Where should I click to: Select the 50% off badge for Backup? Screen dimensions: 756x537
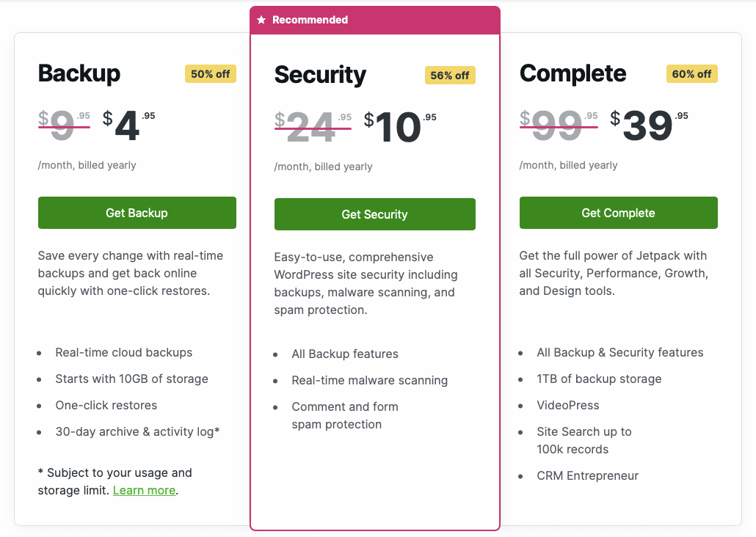point(210,73)
